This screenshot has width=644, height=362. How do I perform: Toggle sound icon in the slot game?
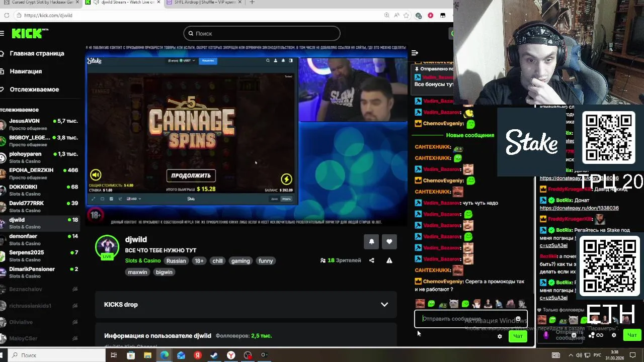(x=96, y=175)
